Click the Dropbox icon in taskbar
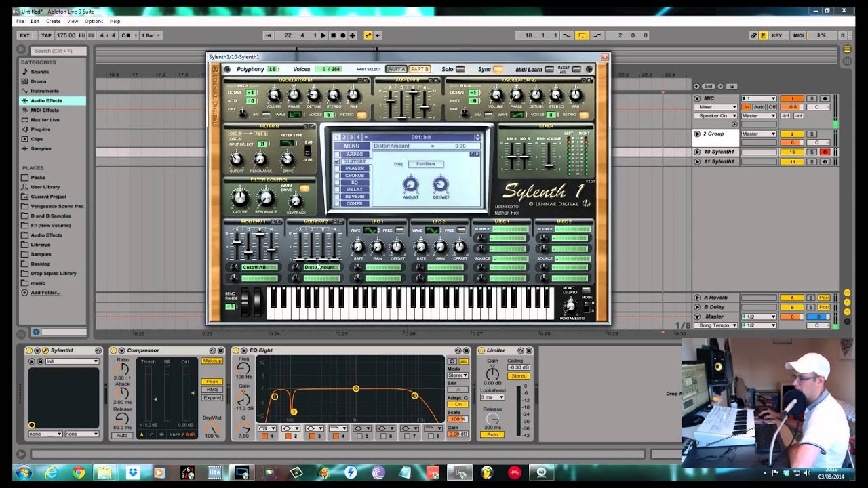 click(x=133, y=472)
